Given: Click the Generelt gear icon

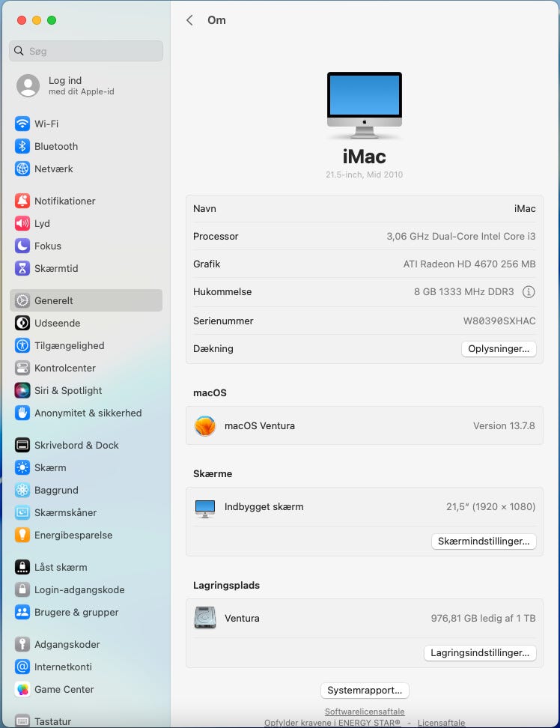Looking at the screenshot, I should [x=22, y=300].
